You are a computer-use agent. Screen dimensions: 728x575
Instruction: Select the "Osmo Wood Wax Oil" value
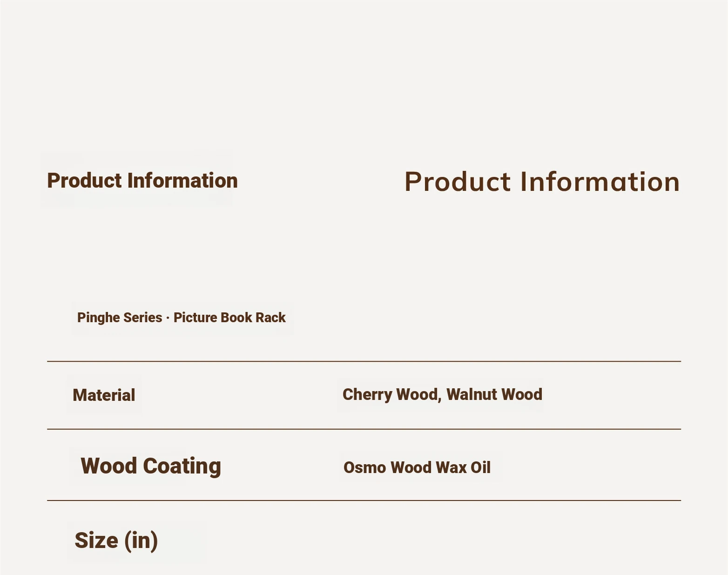click(x=417, y=467)
